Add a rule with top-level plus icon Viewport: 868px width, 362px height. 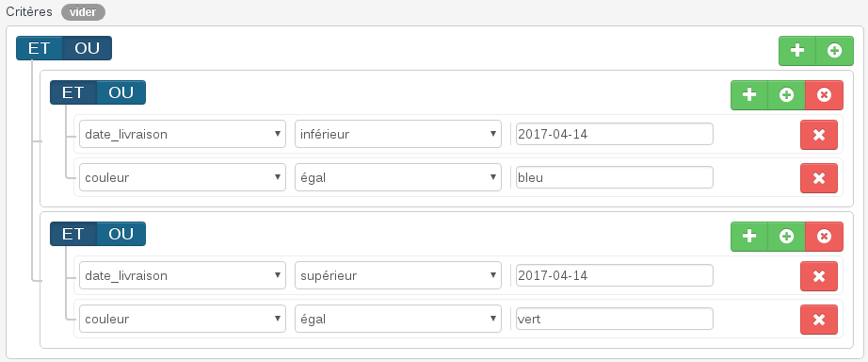coord(797,51)
